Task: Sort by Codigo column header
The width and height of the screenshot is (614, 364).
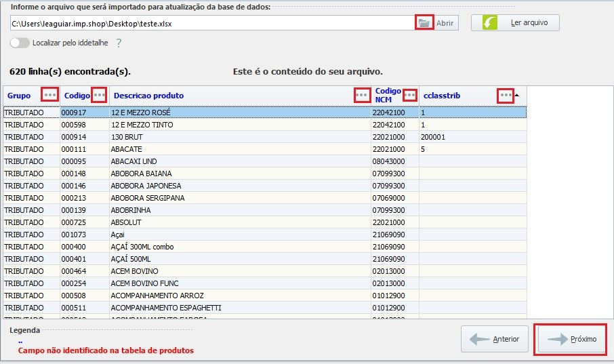Action: tap(77, 95)
